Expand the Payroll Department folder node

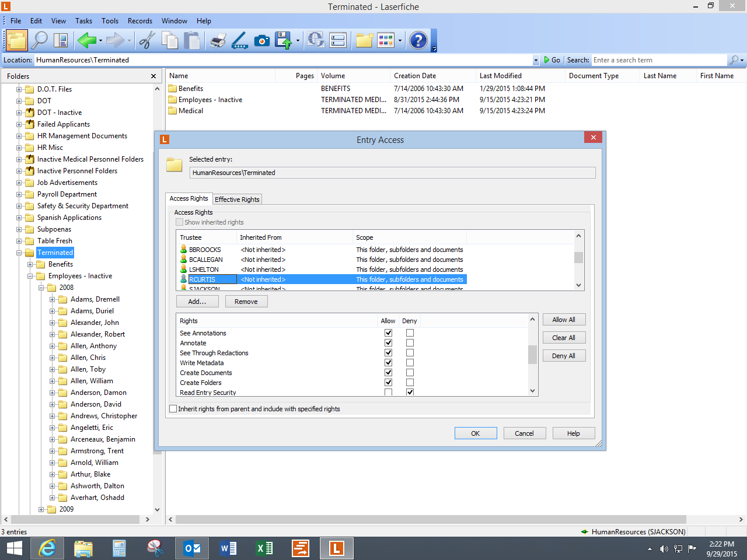pos(19,194)
